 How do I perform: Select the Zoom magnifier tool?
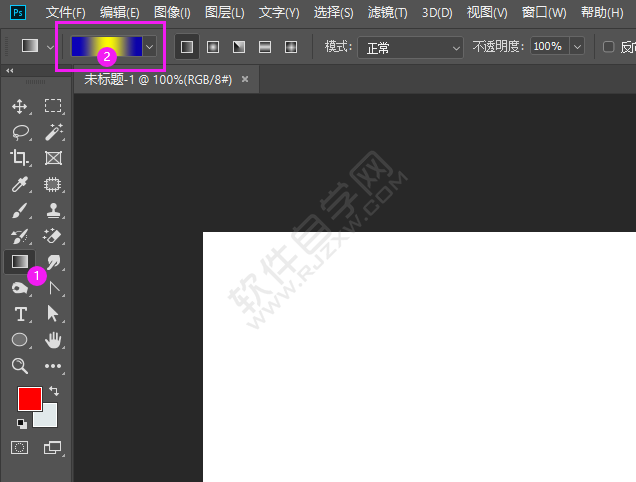click(x=19, y=366)
